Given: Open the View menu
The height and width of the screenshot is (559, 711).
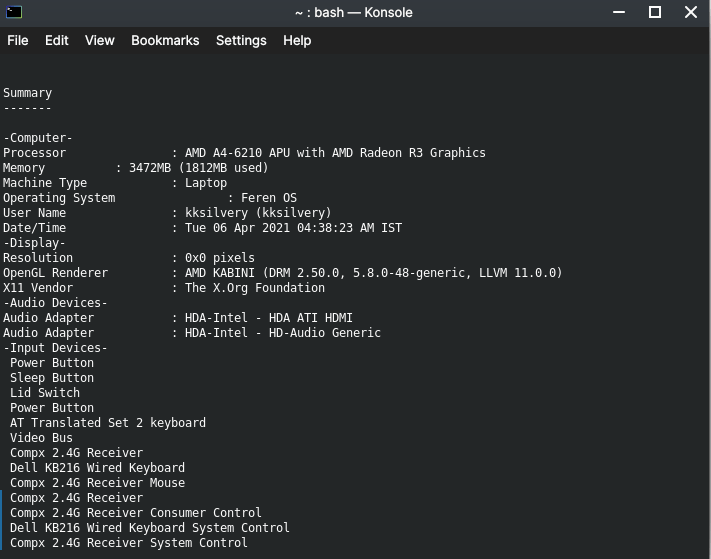Looking at the screenshot, I should 100,41.
